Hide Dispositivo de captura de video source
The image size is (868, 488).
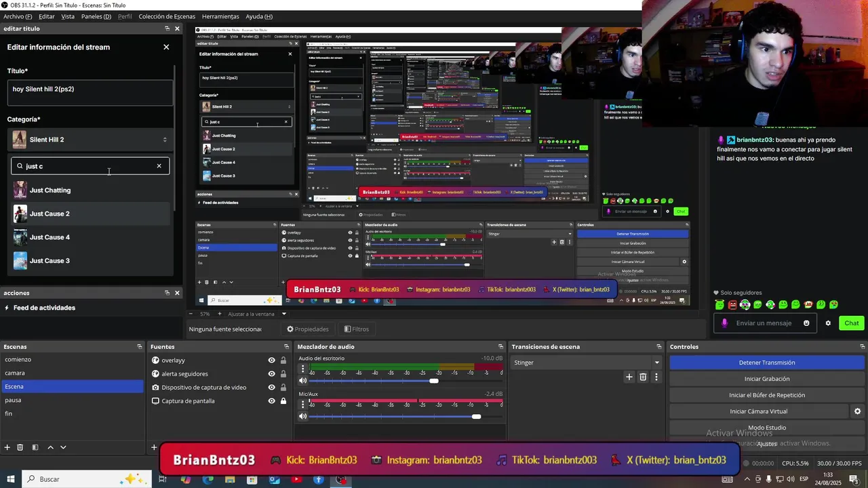[x=271, y=388]
